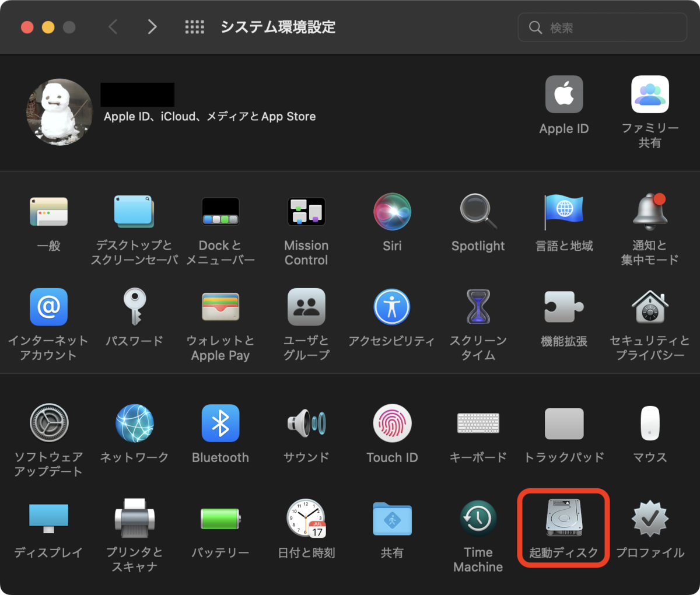
Task: Open Bluetooth preferences
Action: point(220,423)
